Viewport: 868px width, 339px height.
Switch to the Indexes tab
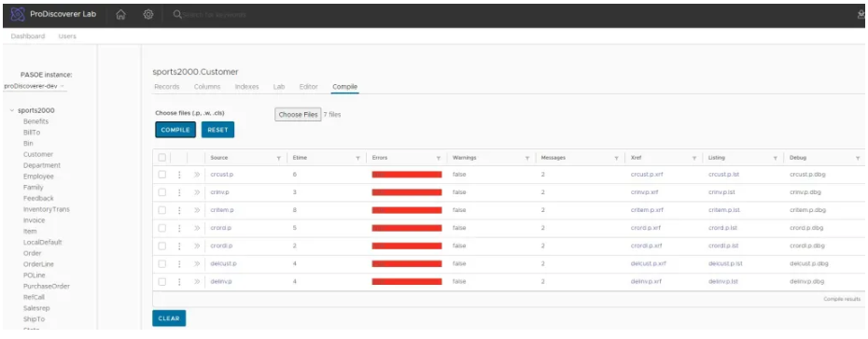pos(247,87)
